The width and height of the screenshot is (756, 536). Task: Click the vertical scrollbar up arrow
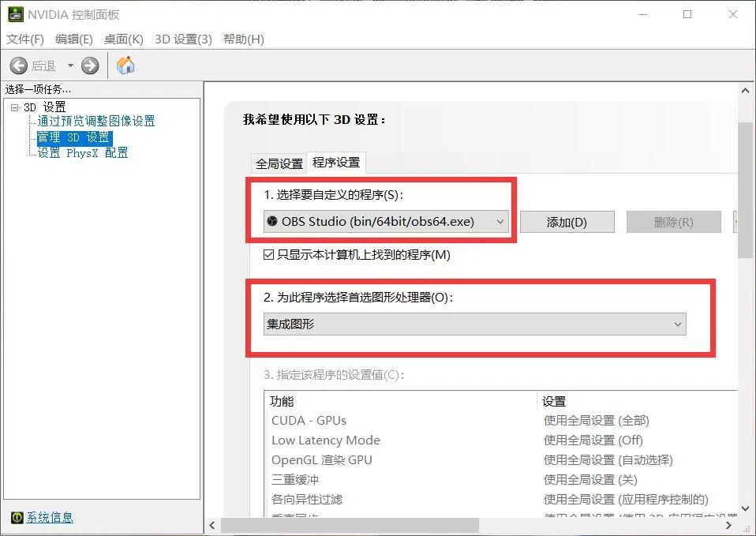745,91
